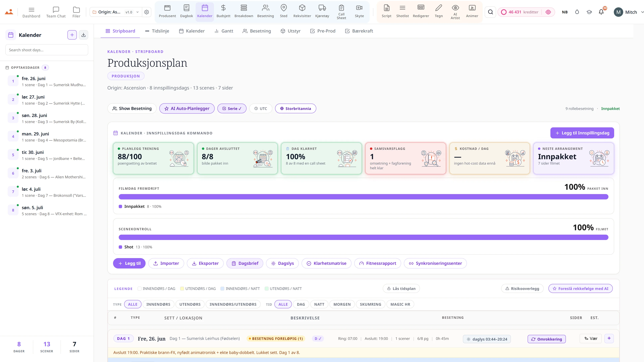This screenshot has height=362, width=644.
Task: Open the Skyte camera tool
Action: tap(359, 12)
